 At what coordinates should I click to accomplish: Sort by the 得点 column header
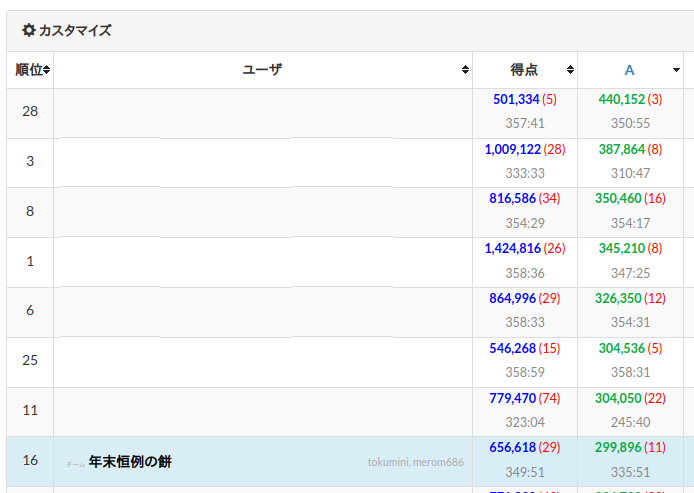pos(525,70)
